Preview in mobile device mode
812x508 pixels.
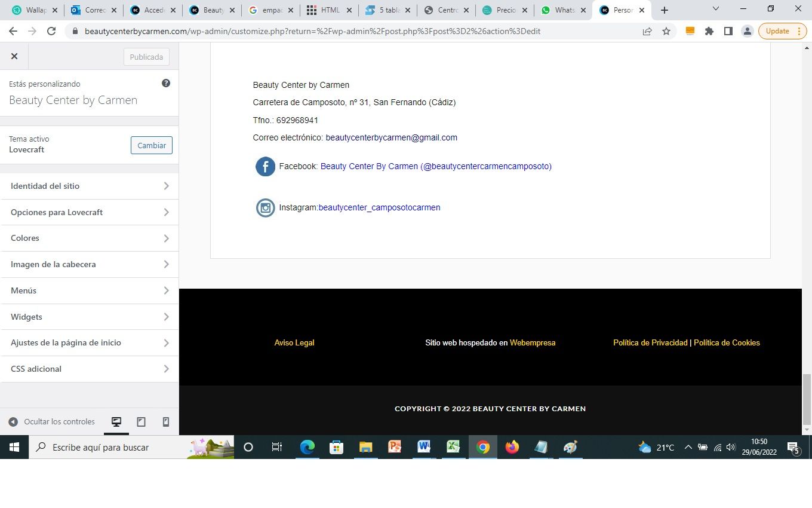coord(166,422)
